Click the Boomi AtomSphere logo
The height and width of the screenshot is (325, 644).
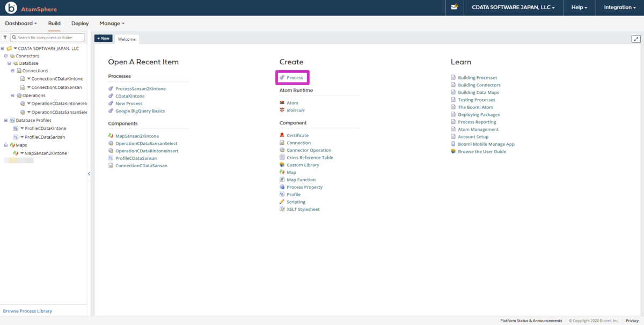tap(31, 8)
